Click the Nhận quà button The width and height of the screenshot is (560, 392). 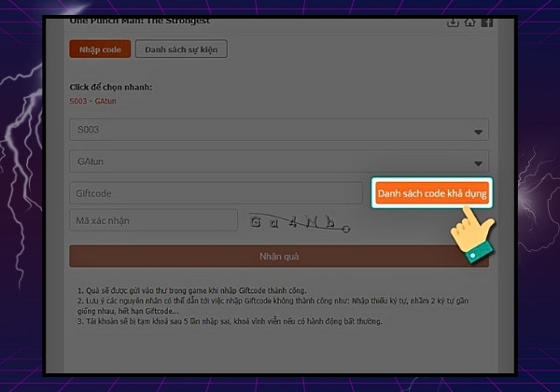point(279,257)
